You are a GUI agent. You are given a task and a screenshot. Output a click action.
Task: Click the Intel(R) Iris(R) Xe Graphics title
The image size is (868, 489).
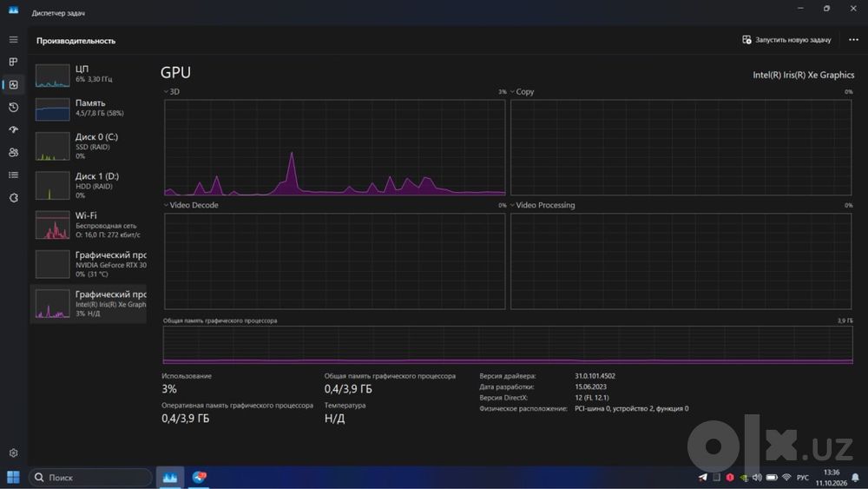803,75
